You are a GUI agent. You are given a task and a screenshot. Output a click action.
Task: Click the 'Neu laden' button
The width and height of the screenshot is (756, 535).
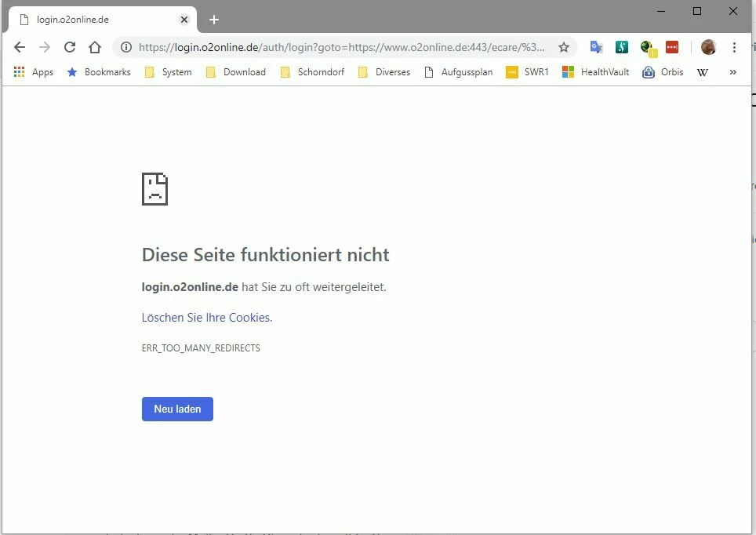click(x=177, y=409)
